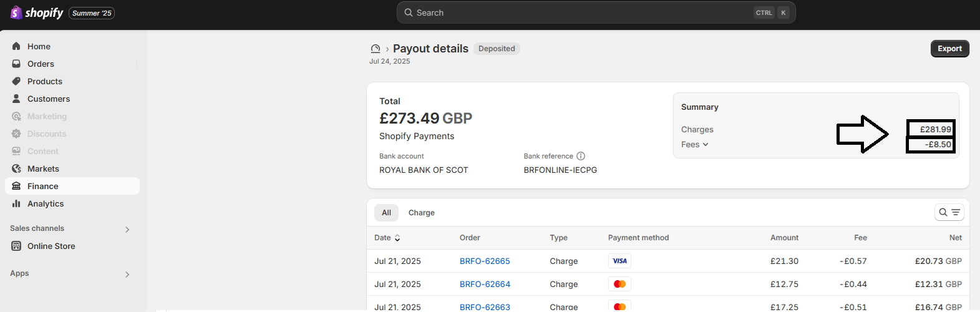Sort transactions by Date column

pos(387,238)
